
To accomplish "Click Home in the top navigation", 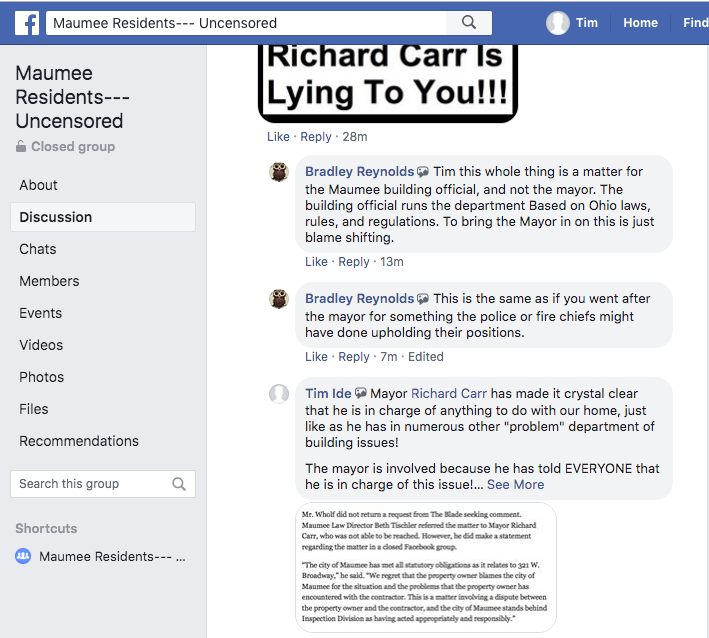I will tap(641, 23).
